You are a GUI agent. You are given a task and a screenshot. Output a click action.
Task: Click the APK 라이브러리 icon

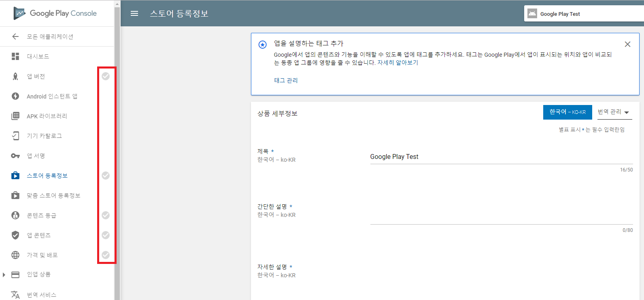(15, 116)
